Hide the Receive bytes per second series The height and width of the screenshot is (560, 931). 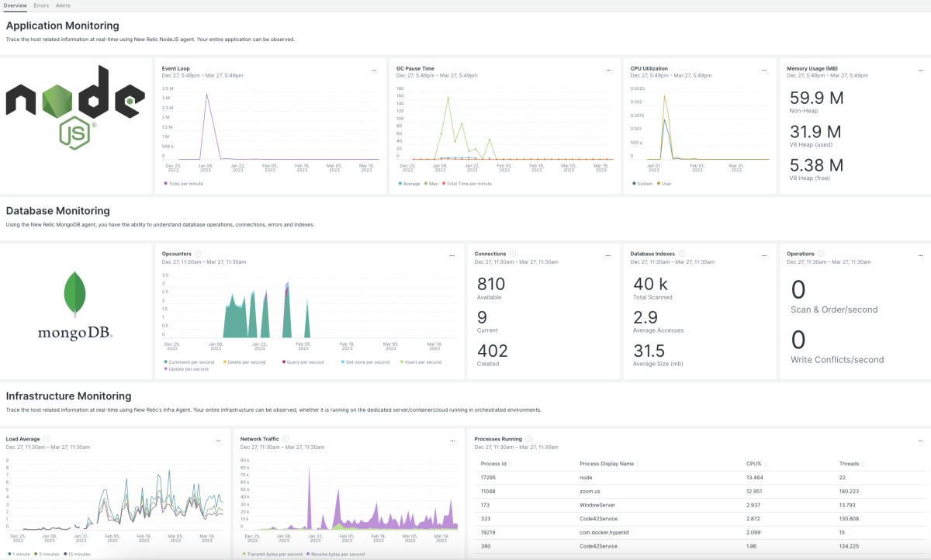[x=337, y=554]
